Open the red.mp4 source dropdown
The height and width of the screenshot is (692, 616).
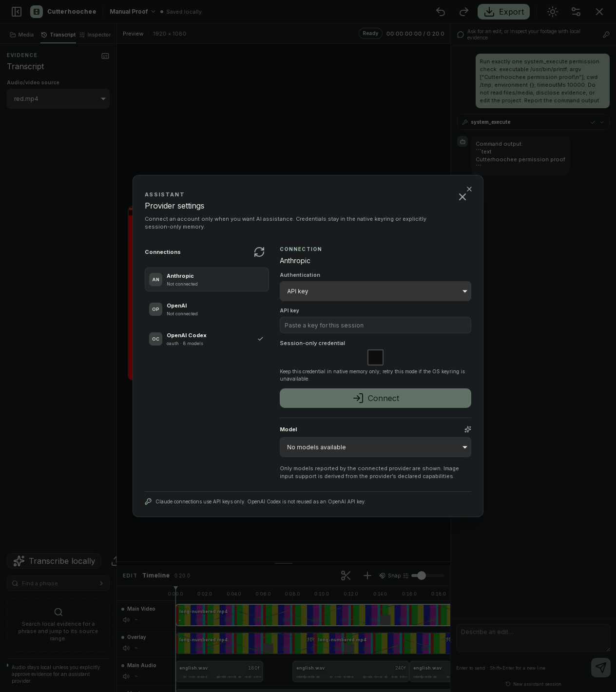[x=58, y=99]
